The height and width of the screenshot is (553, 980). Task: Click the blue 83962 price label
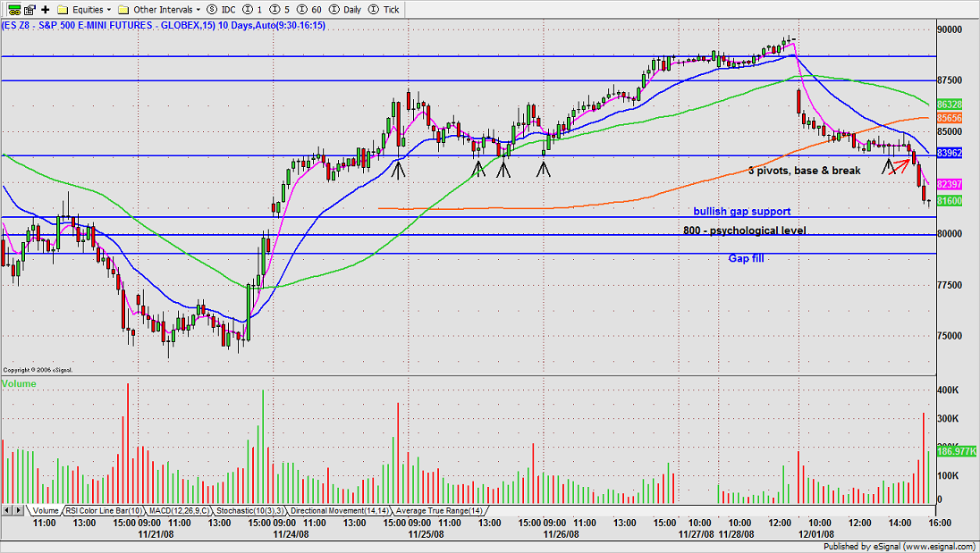(950, 153)
